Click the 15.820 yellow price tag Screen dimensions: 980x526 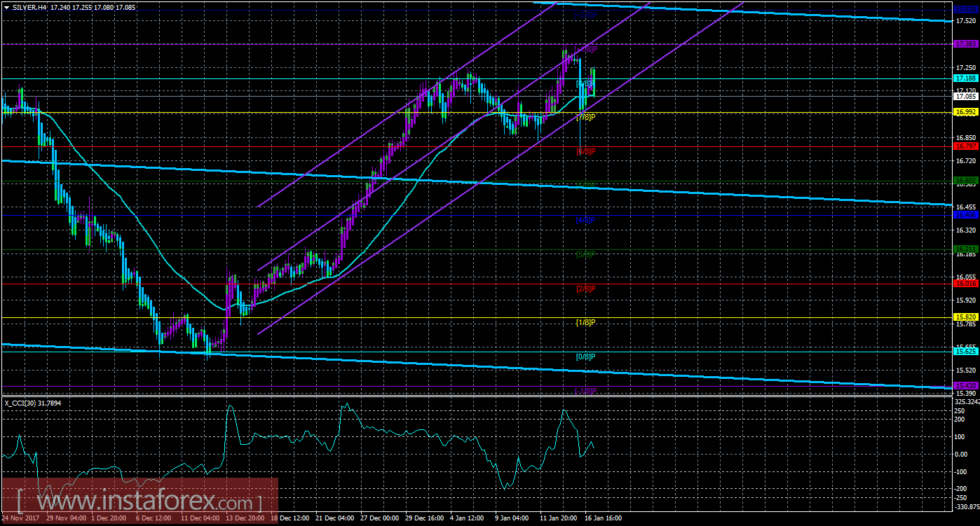pos(966,317)
